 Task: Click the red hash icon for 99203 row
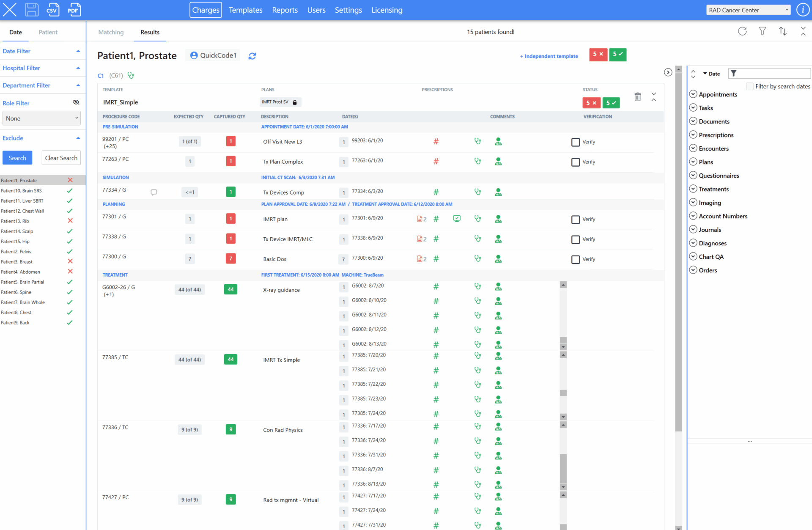(436, 142)
